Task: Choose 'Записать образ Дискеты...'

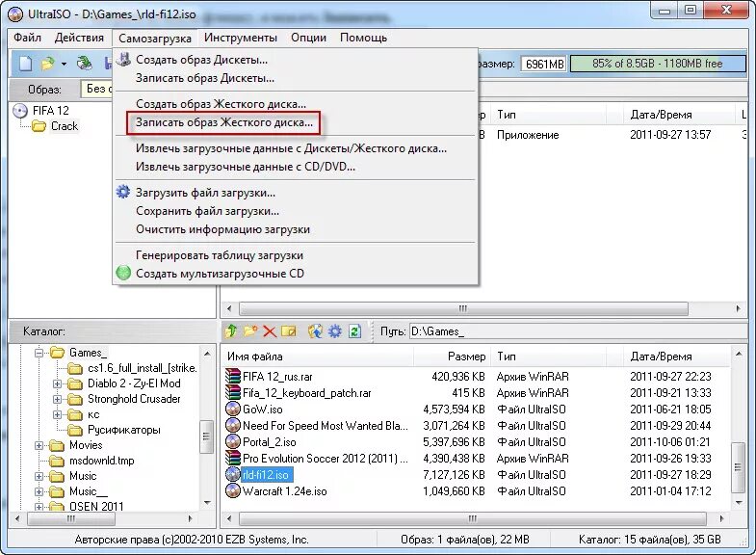Action: (x=205, y=78)
